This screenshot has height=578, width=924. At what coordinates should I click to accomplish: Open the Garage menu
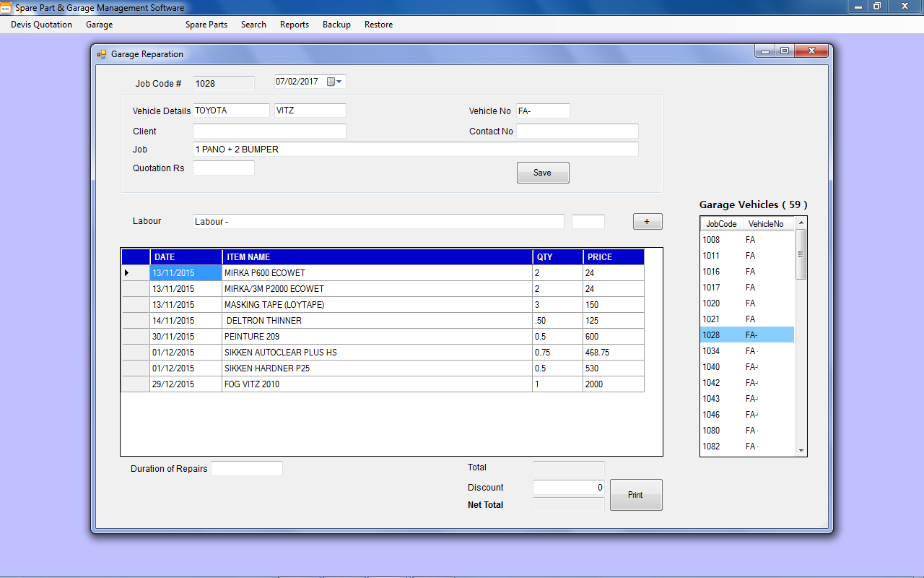(x=99, y=25)
